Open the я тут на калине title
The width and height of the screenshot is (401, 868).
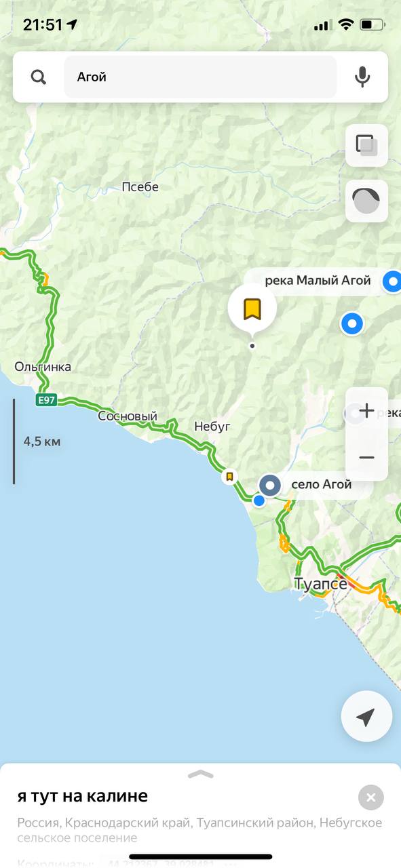(x=83, y=796)
